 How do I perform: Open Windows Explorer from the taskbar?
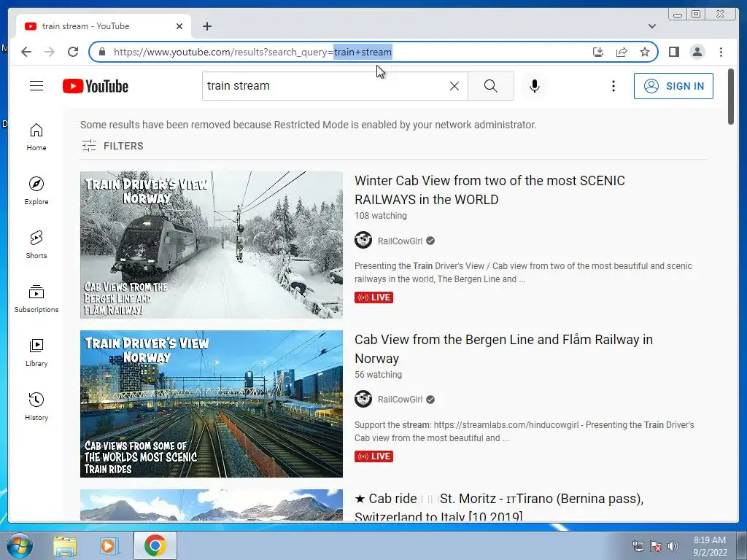tap(65, 546)
